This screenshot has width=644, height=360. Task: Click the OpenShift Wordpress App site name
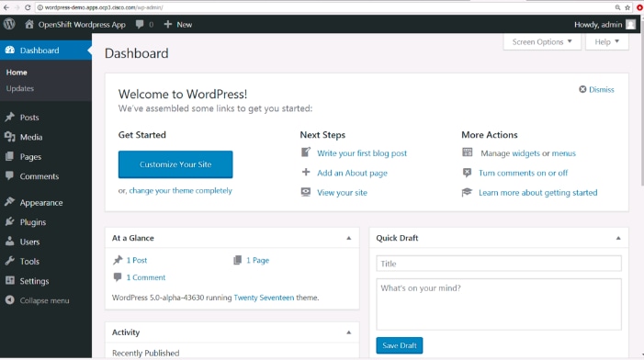[82, 25]
